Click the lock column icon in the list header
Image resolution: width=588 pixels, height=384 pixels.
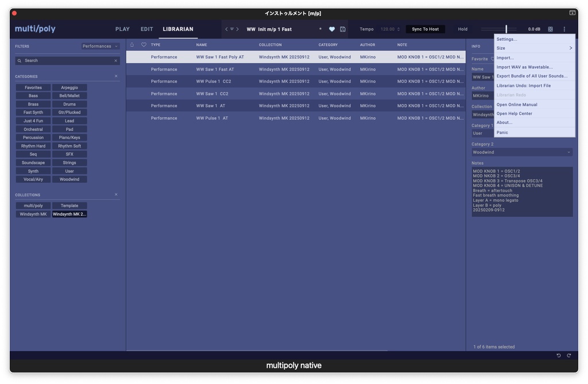(x=132, y=44)
